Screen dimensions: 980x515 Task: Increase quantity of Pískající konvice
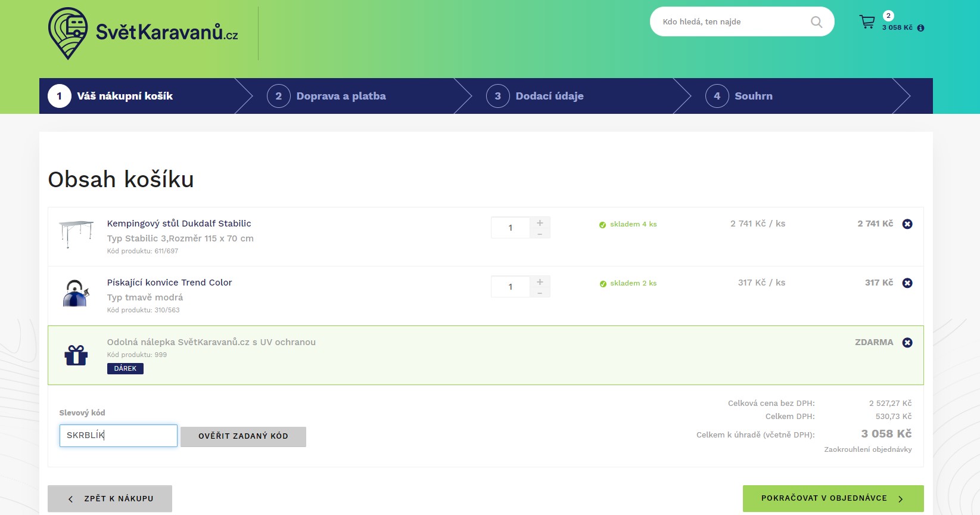tap(540, 281)
